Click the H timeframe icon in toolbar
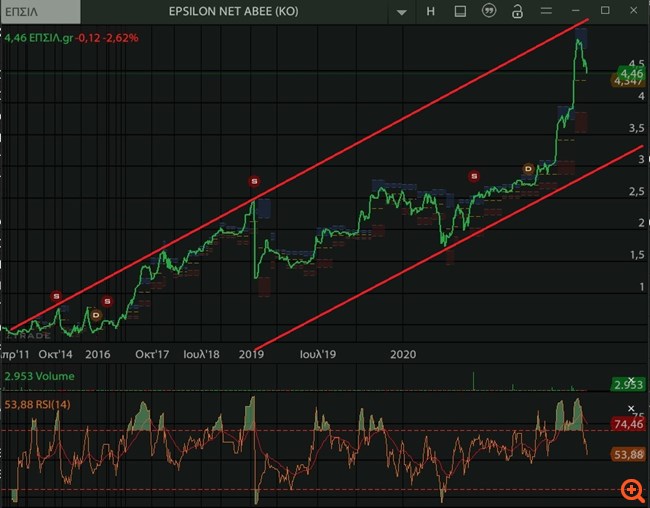This screenshot has height=508, width=650. tap(431, 12)
